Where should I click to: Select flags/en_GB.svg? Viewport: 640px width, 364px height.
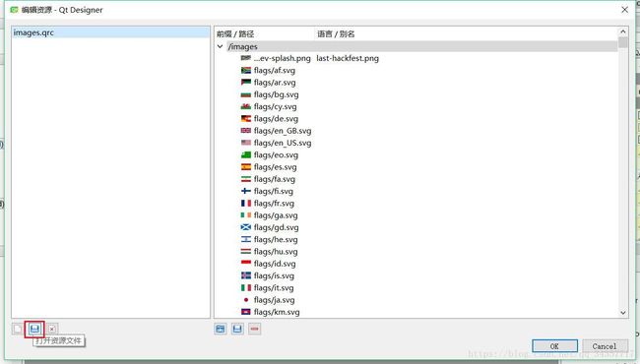(x=283, y=131)
